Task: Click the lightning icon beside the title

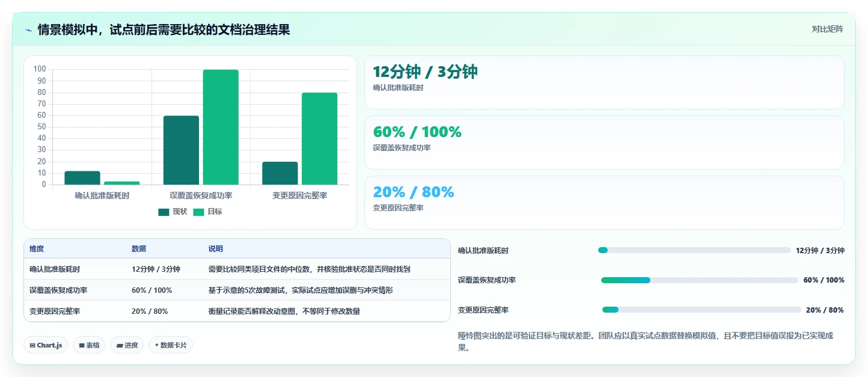Action: click(x=28, y=29)
